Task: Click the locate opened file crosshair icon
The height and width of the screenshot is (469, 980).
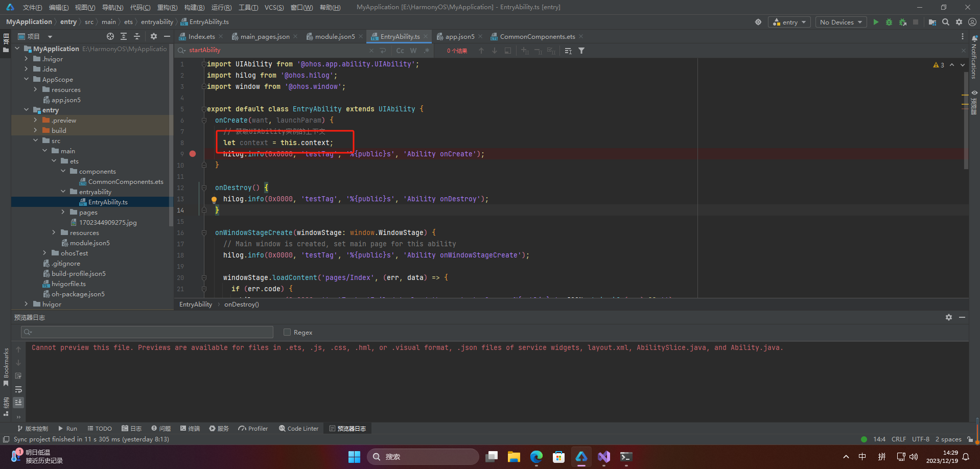Action: (x=110, y=36)
